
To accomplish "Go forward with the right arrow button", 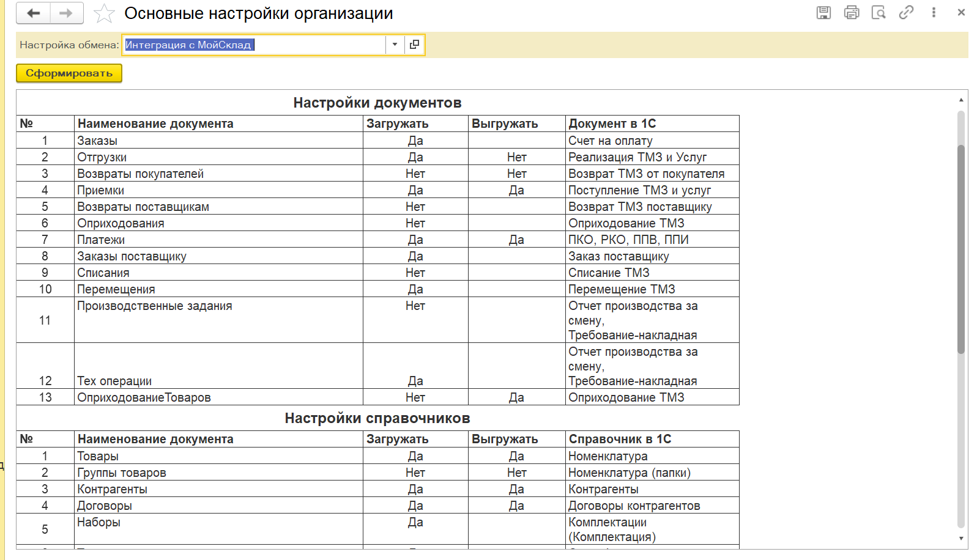I will pyautogui.click(x=67, y=13).
